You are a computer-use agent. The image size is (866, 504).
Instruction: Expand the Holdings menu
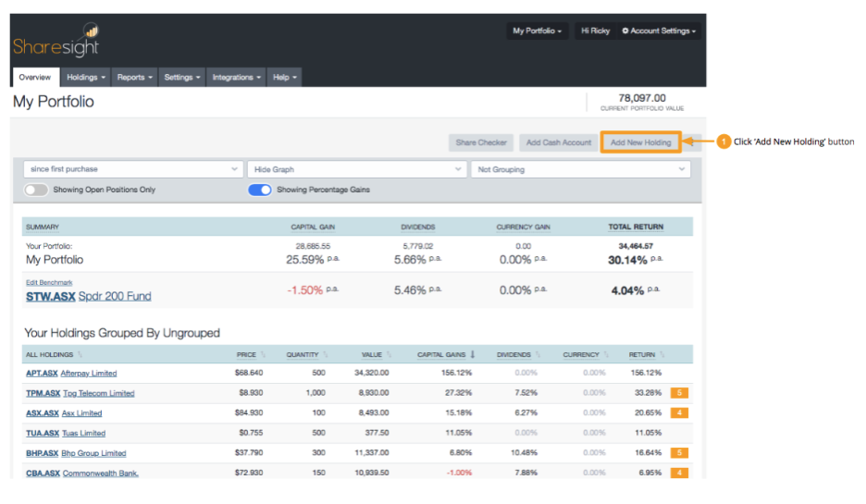tap(86, 78)
